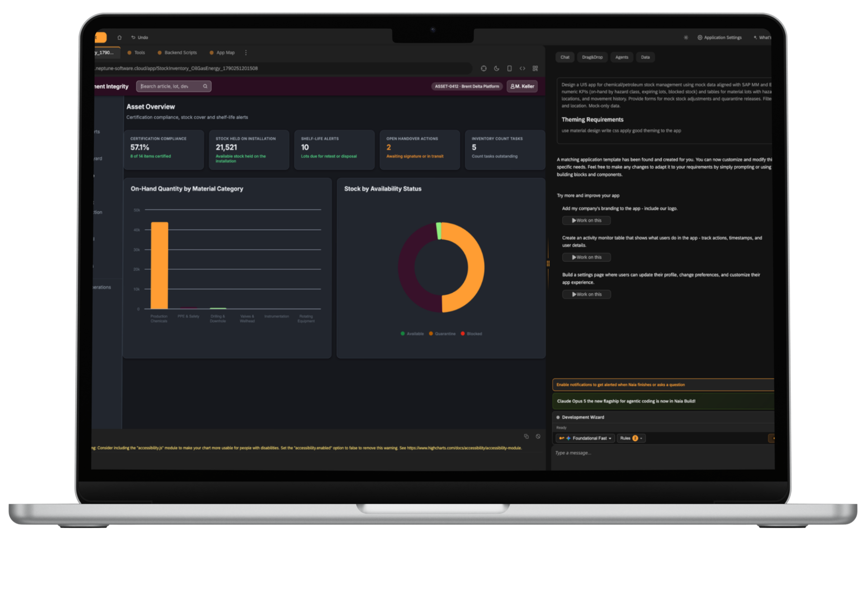Open the code view brackets icon
Image resolution: width=868 pixels, height=595 pixels.
(522, 69)
